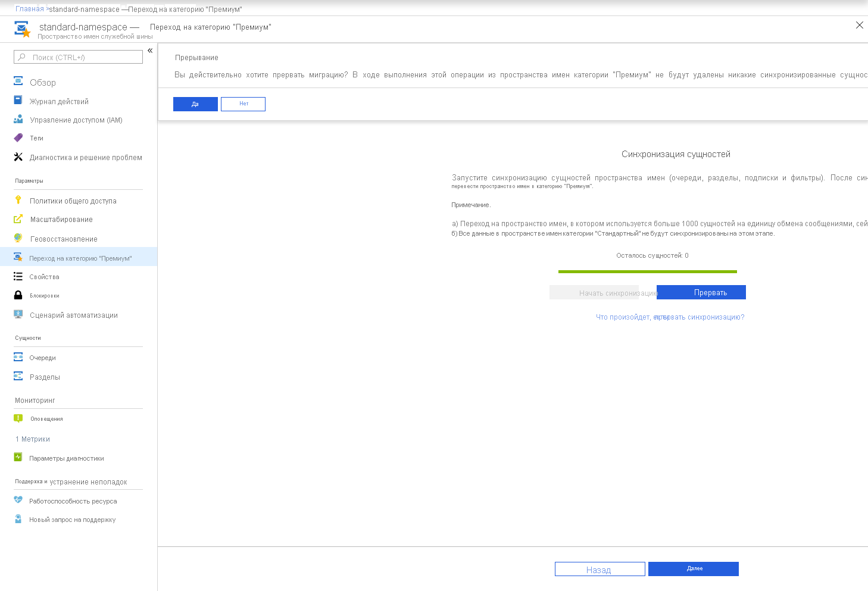Image resolution: width=868 pixels, height=591 pixels.
Task: Click the magnifier icon in search box
Action: coord(22,57)
